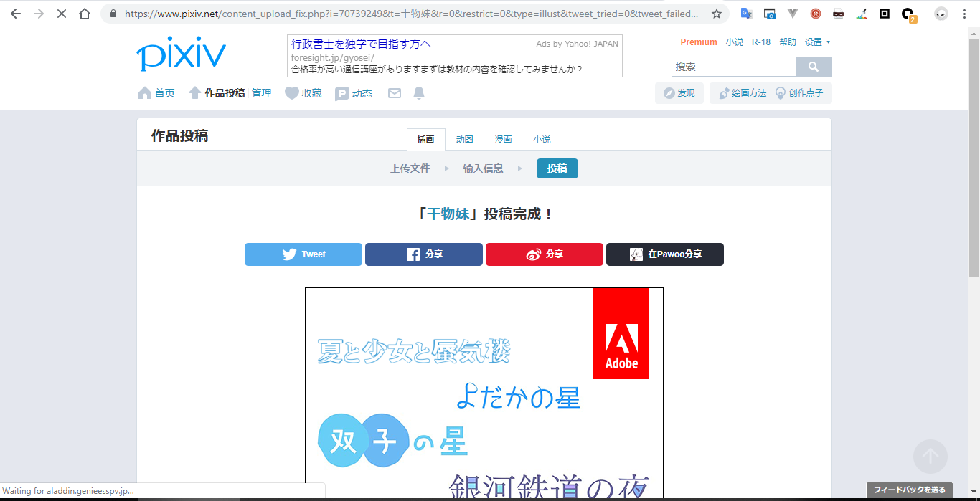Image resolution: width=980 pixels, height=501 pixels.
Task: Open the 设置 dropdown menu
Action: pos(817,42)
